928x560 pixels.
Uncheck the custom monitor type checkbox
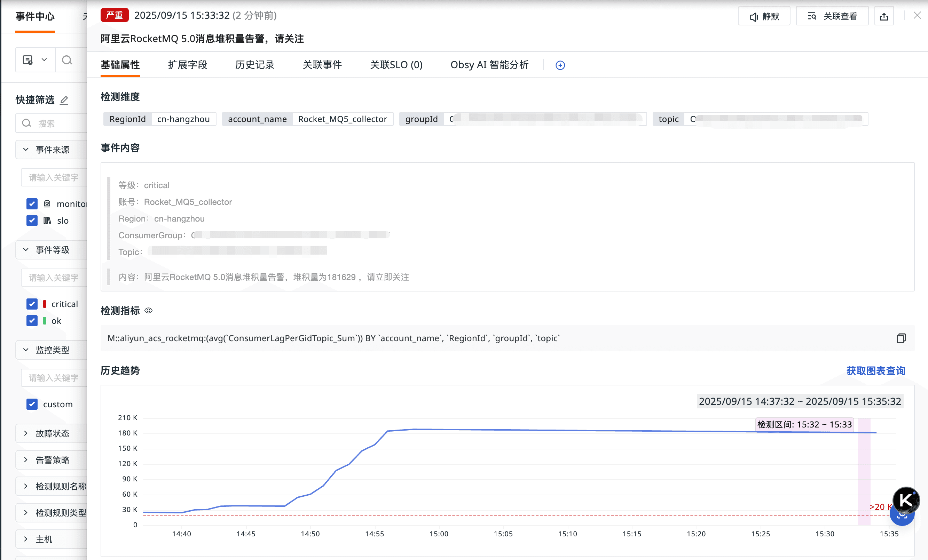[32, 404]
